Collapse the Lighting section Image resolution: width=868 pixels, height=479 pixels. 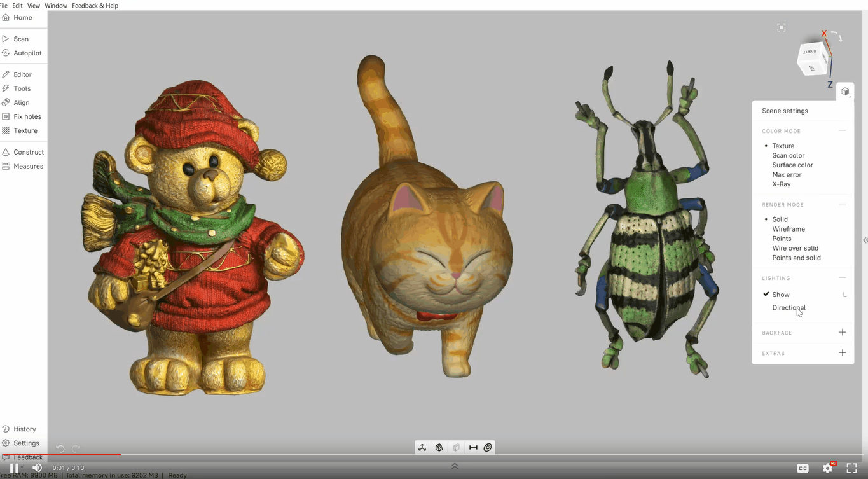pyautogui.click(x=843, y=278)
